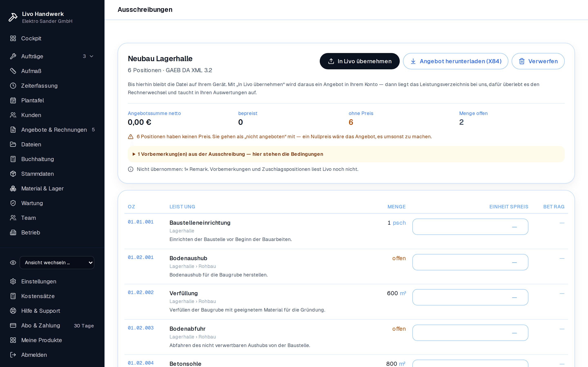Click the Plantafel calendar icon
Screen dimensions: 588x367
coord(13,100)
